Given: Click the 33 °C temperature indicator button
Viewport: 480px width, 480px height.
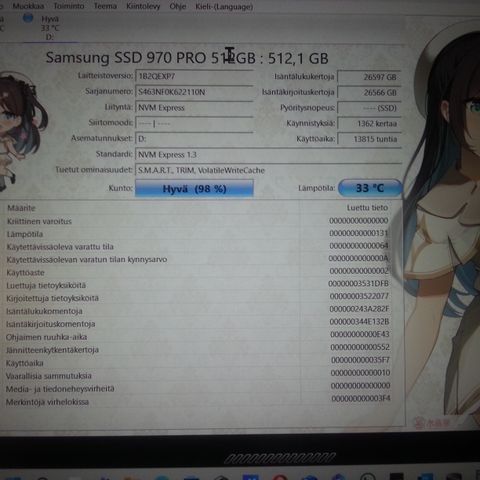Looking at the screenshot, I should (370, 188).
